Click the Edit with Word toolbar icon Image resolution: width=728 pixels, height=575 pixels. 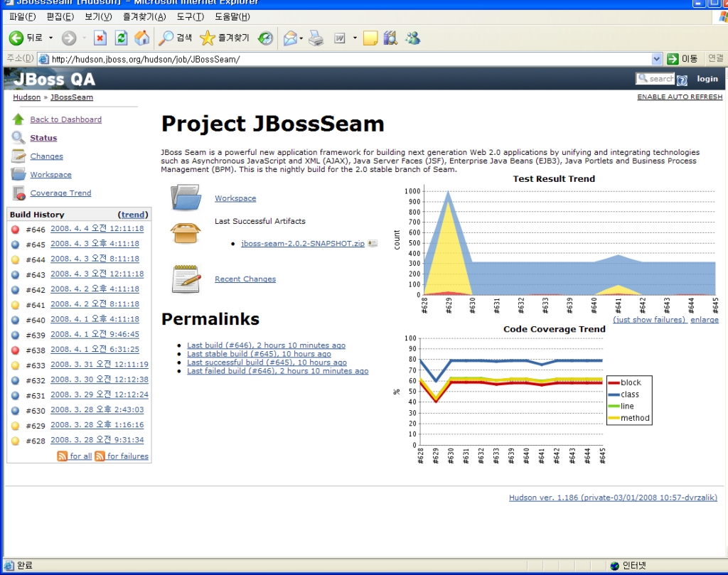tap(340, 38)
